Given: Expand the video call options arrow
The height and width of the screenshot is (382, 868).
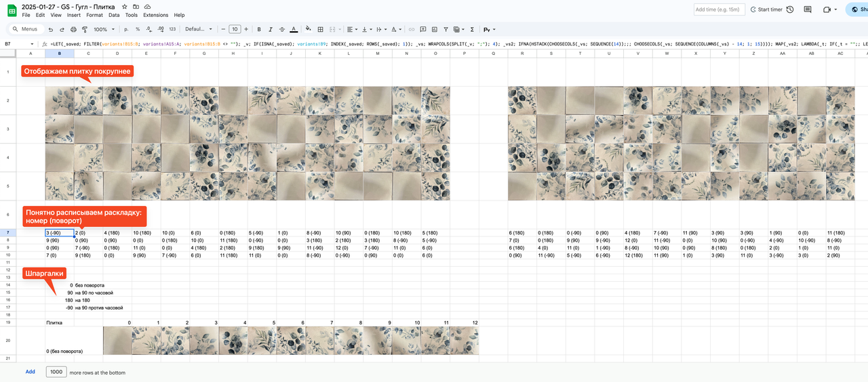Looking at the screenshot, I should tap(835, 9).
